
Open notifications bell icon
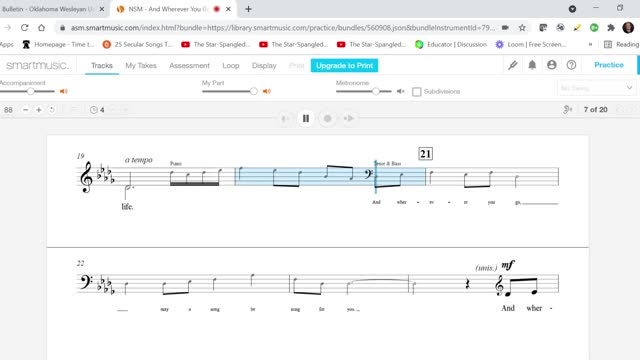point(532,65)
